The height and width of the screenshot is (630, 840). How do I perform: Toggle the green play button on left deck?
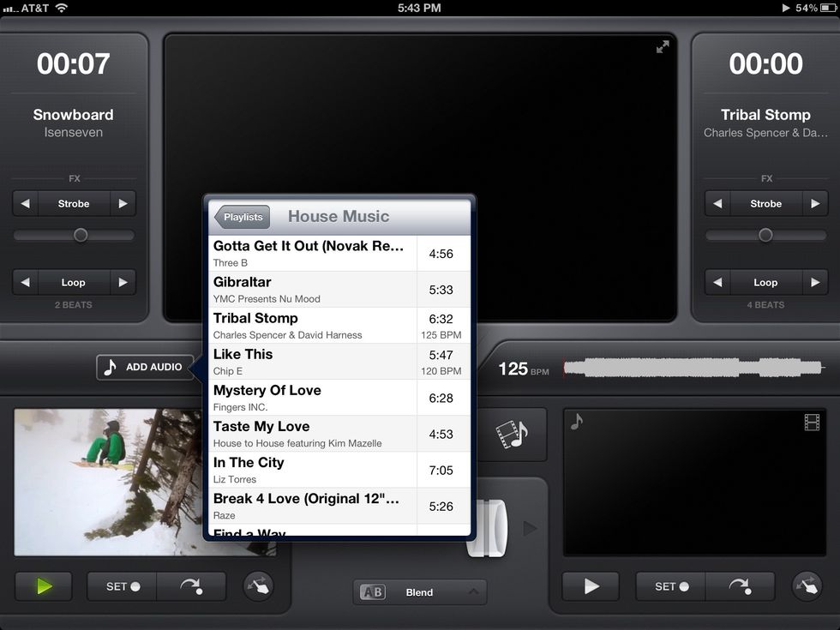coord(44,586)
